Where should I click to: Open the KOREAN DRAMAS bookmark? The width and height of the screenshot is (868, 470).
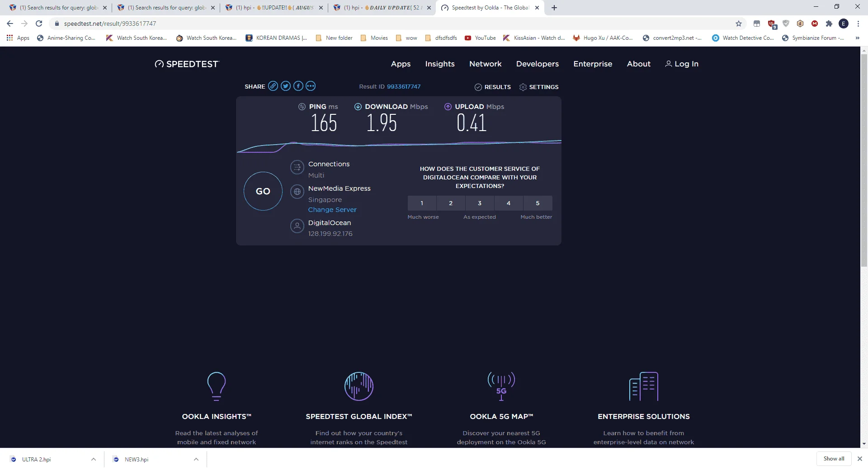point(276,38)
